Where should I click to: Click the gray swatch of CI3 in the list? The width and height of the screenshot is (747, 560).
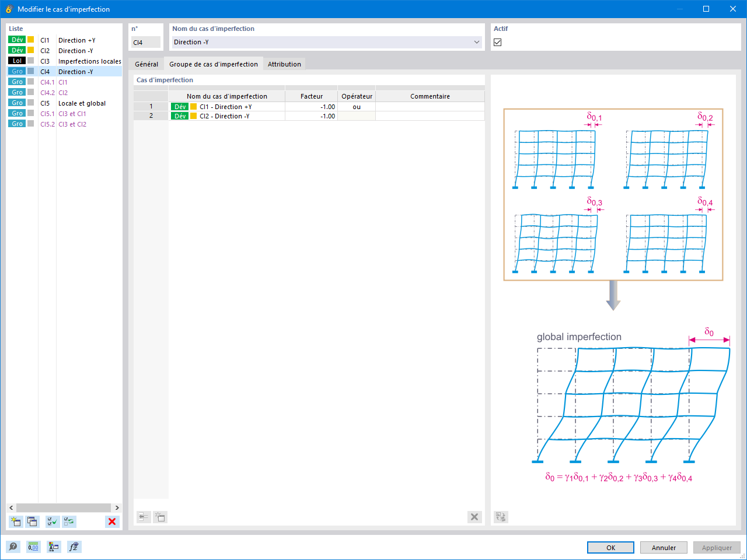tap(31, 61)
